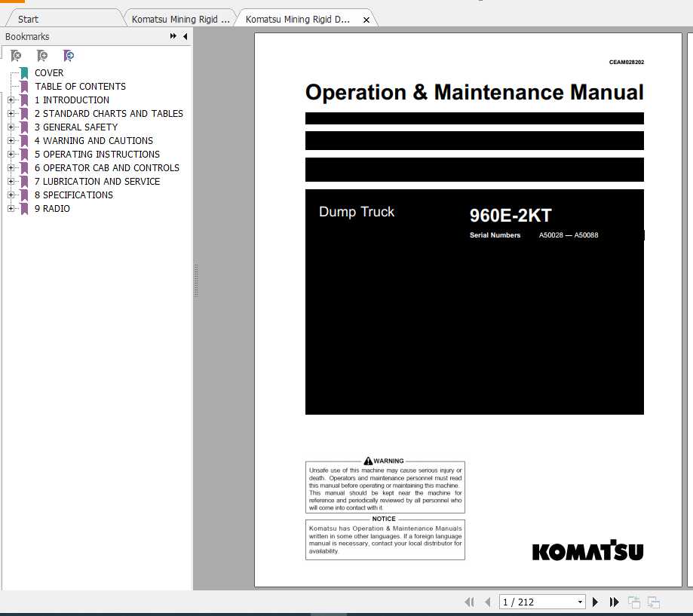
Task: Select 8 SPECIFICATIONS bookmark label
Action: click(x=74, y=195)
